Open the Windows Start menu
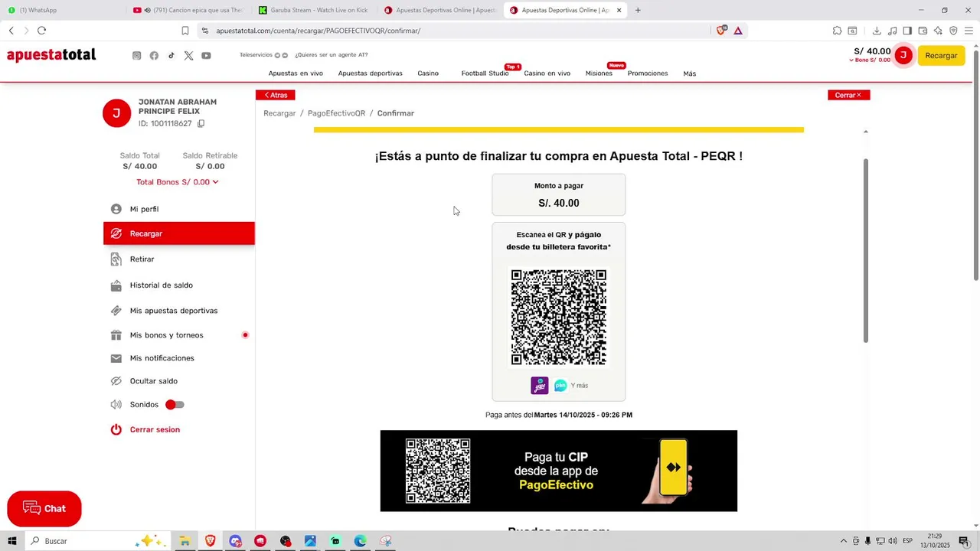 (x=12, y=541)
